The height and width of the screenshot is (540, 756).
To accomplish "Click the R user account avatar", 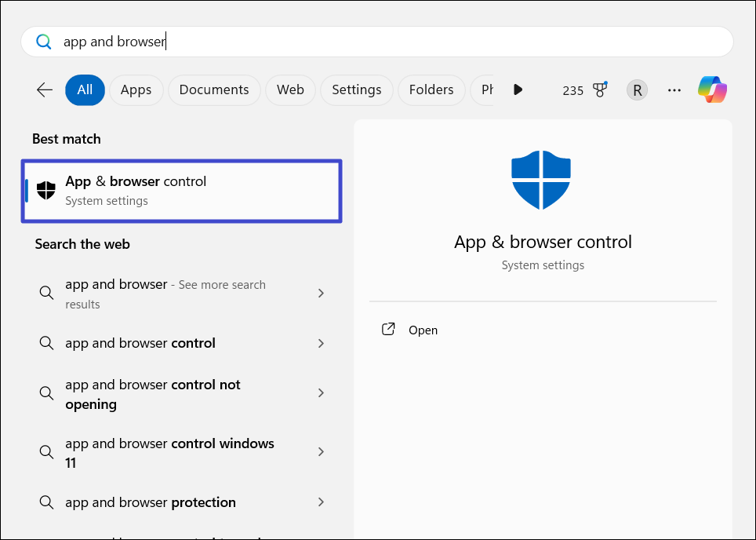I will point(637,90).
